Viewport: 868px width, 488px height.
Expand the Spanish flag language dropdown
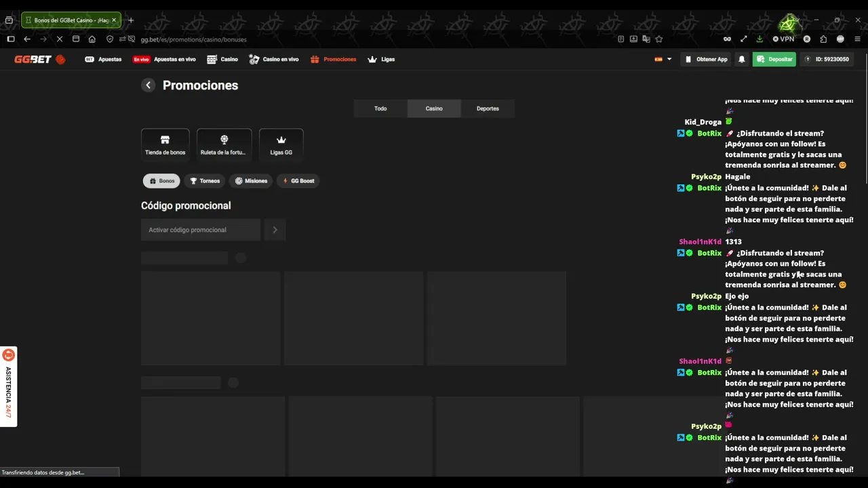pyautogui.click(x=663, y=60)
